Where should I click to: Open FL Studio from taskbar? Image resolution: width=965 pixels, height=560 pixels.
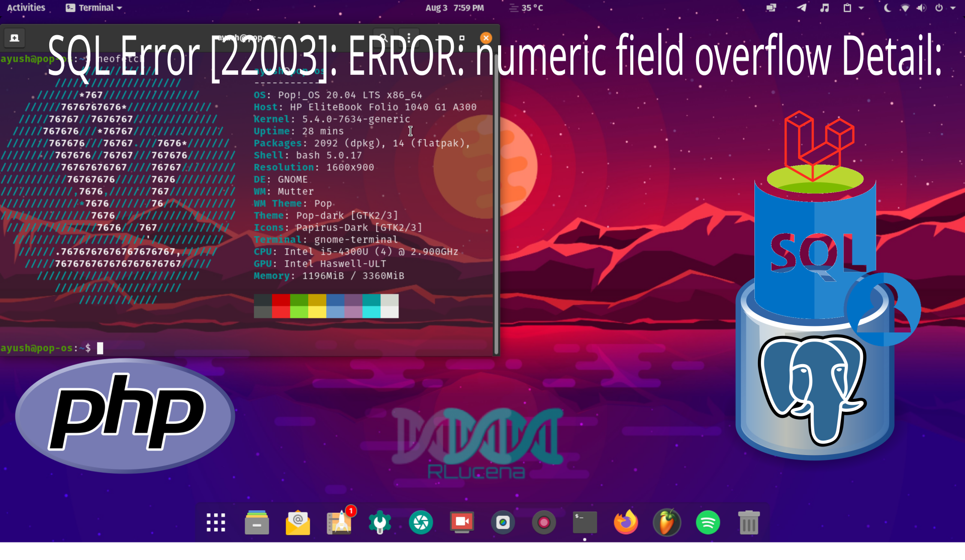point(667,521)
